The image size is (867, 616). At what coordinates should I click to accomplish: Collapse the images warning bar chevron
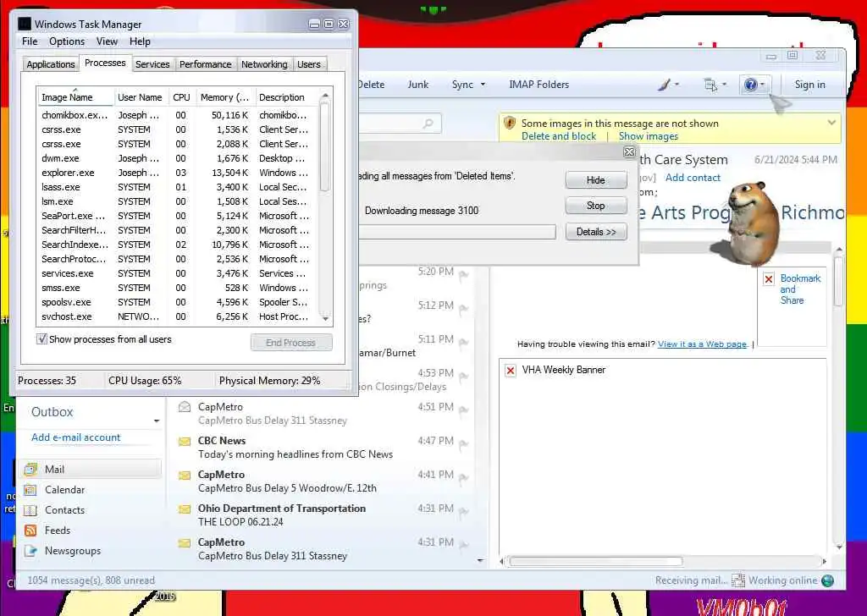831,123
